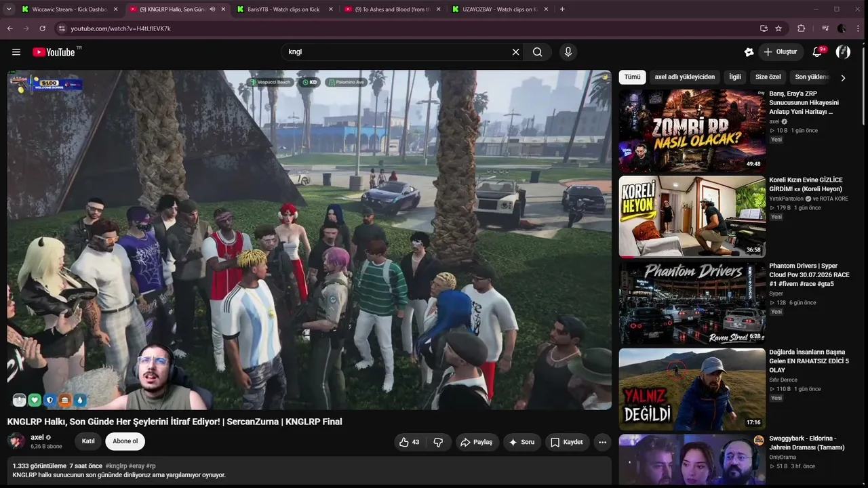
Task: Click the OnlyDrama channel name
Action: (783, 457)
